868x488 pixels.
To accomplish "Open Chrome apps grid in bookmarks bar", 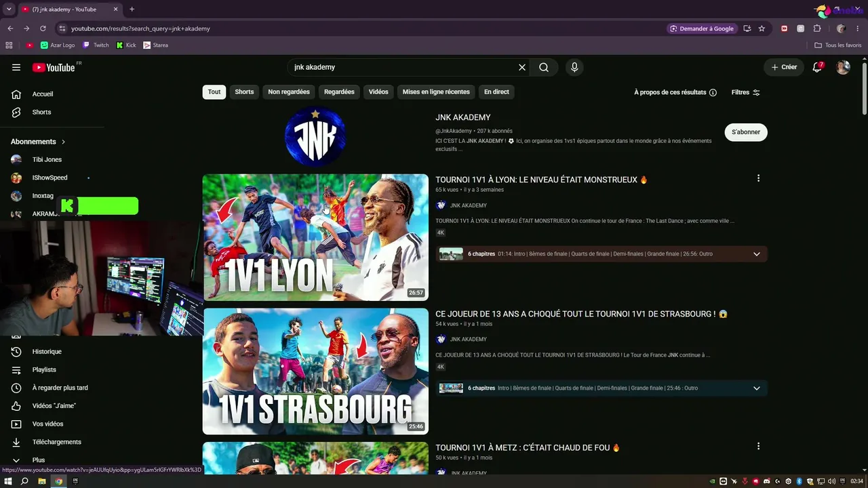I will click(x=9, y=45).
